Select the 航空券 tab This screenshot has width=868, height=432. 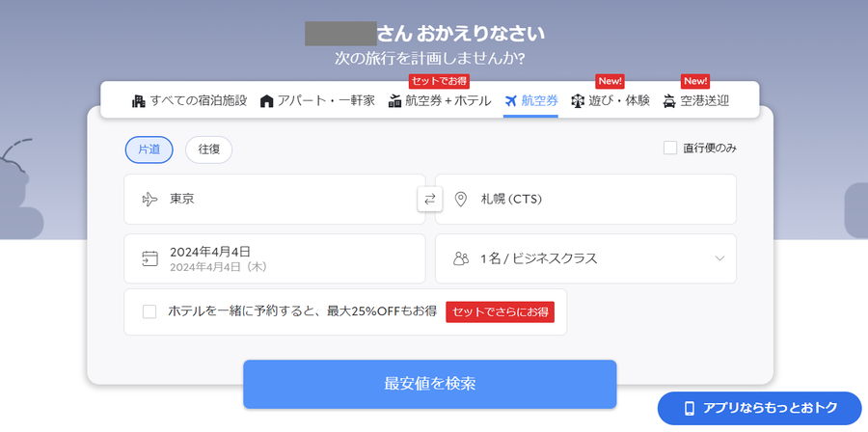click(530, 101)
